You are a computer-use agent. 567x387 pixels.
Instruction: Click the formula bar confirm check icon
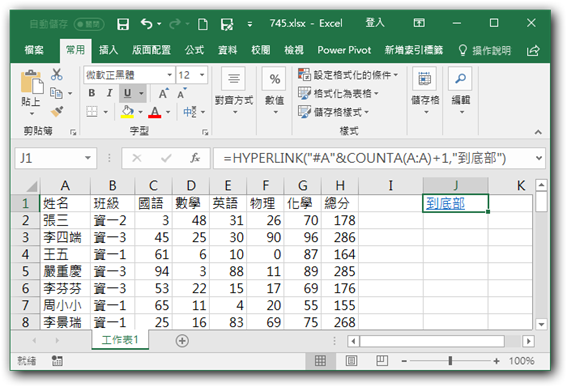point(166,158)
